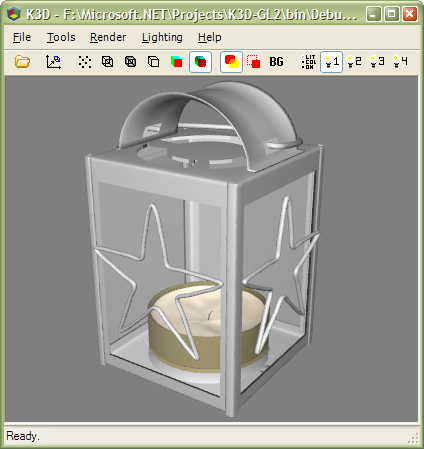Click the red square with dotted outline icon
The image size is (424, 449).
[x=254, y=62]
